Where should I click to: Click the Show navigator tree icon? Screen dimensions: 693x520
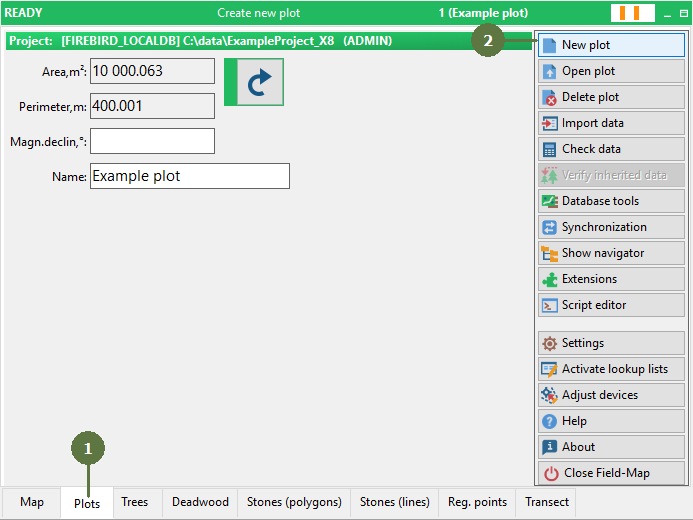pos(549,254)
